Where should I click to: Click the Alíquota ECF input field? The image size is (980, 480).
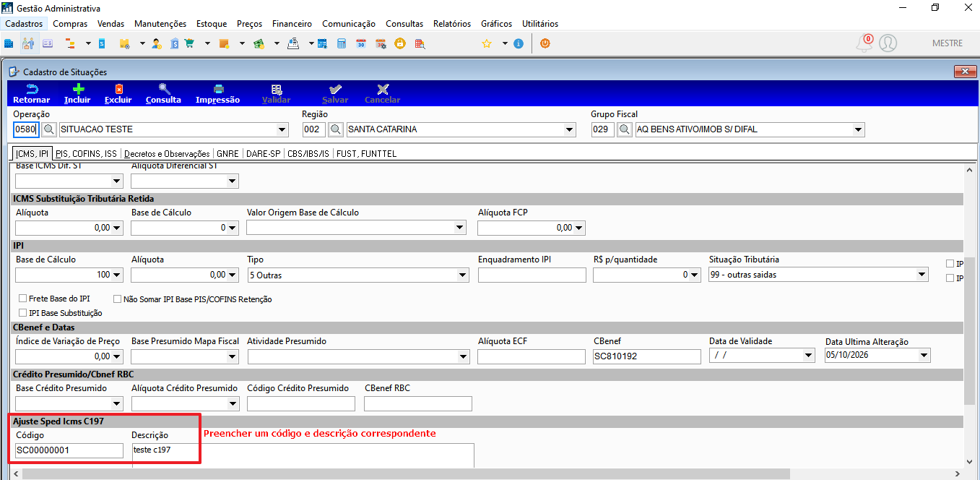532,356
